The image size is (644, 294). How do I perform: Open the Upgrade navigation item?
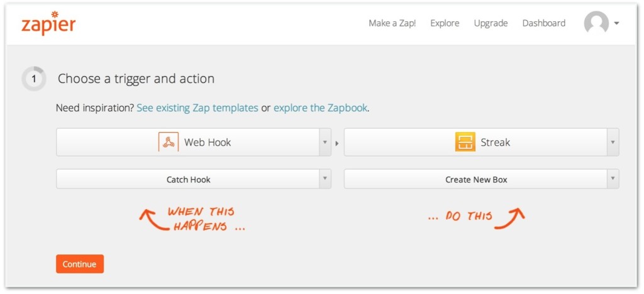point(491,23)
